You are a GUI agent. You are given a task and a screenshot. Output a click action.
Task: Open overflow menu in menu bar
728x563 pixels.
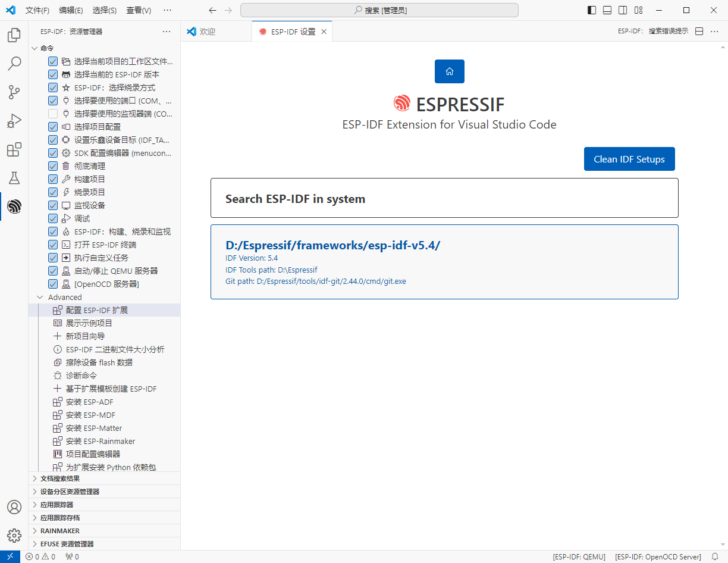[x=167, y=10]
